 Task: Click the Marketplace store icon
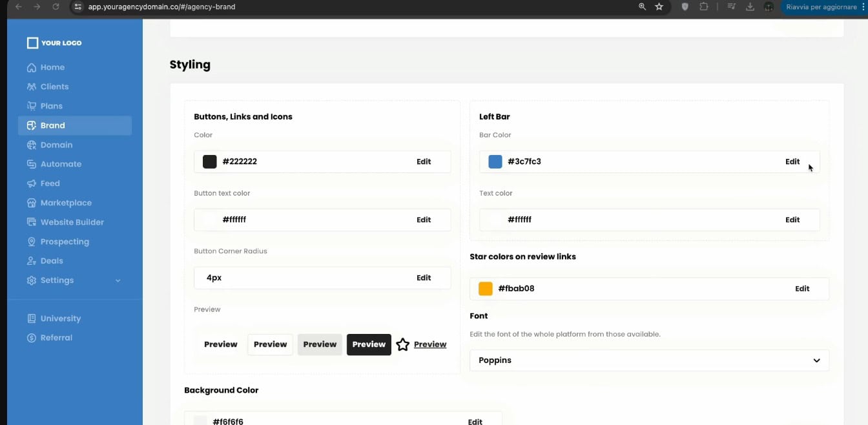tap(31, 203)
